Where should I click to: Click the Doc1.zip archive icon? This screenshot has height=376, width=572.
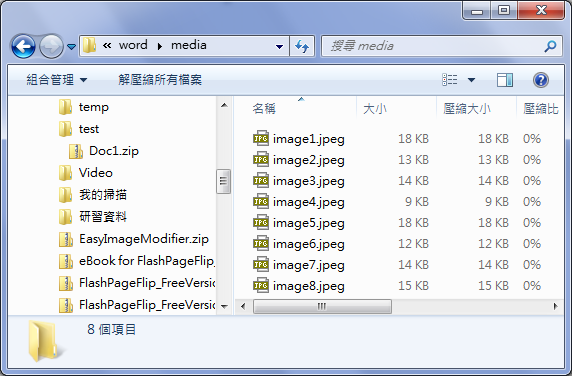coord(76,151)
